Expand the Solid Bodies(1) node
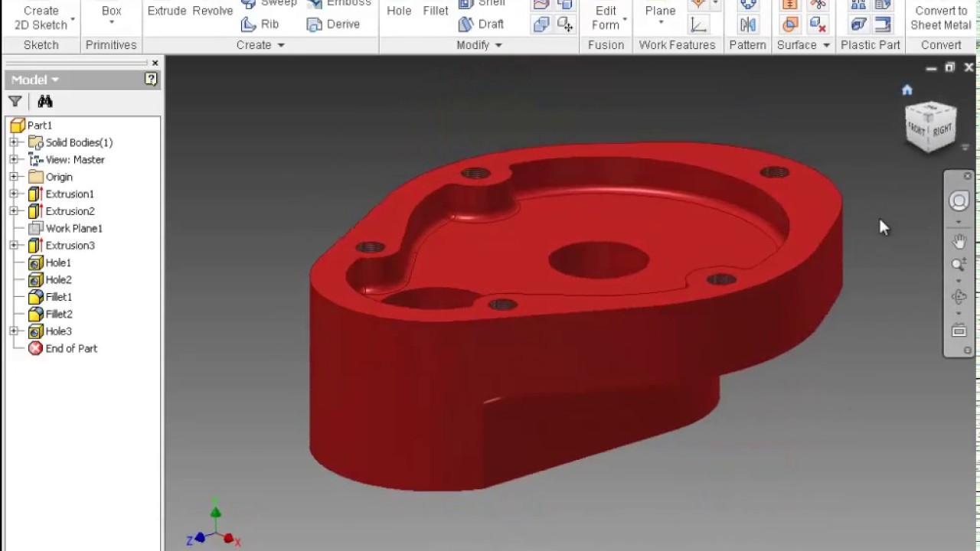Image resolution: width=980 pixels, height=551 pixels. click(14, 142)
